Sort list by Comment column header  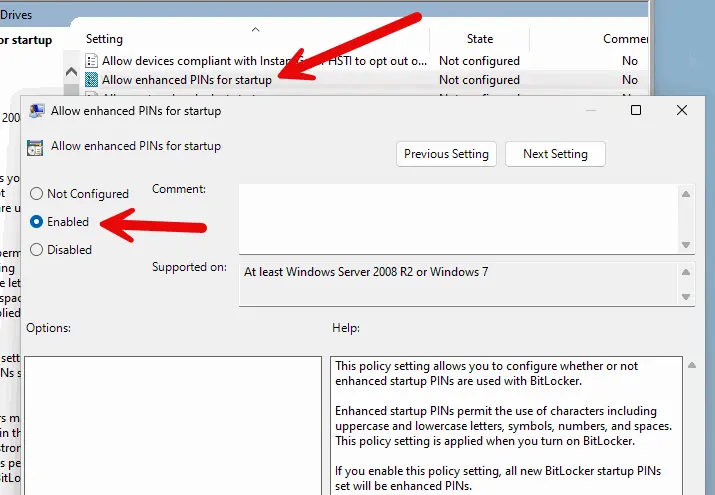pyautogui.click(x=625, y=39)
